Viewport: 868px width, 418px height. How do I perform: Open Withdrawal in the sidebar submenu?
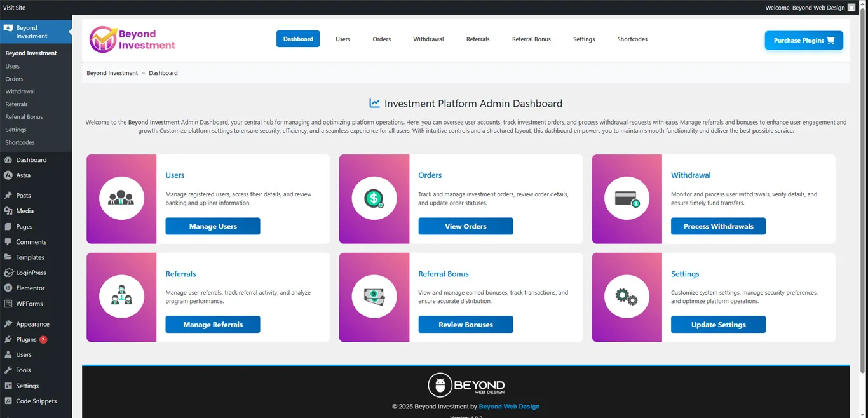[x=20, y=91]
